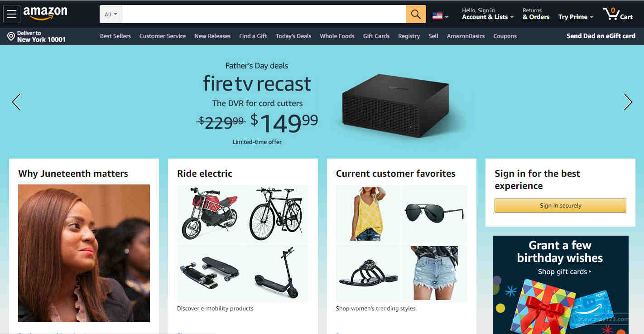This screenshot has height=334, width=644.
Task: Show previous banner with left arrow
Action: (16, 102)
